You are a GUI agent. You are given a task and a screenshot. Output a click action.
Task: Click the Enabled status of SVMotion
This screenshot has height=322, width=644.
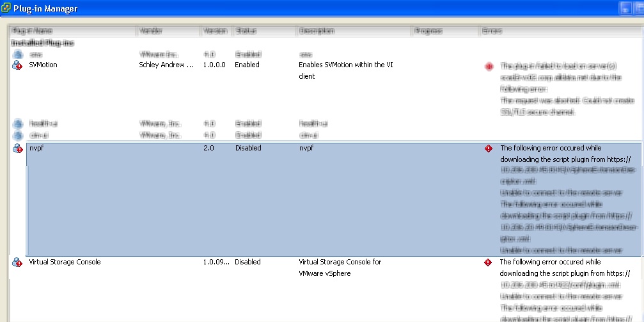247,65
